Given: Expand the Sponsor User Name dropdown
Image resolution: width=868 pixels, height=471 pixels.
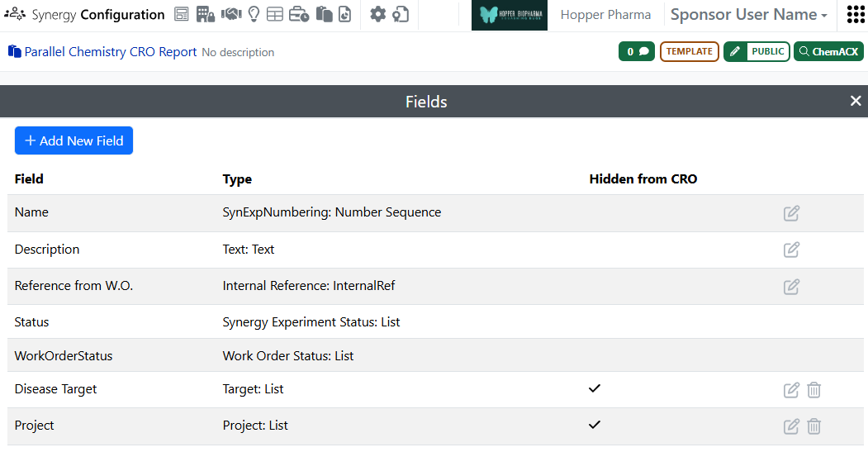Looking at the screenshot, I should pyautogui.click(x=748, y=15).
